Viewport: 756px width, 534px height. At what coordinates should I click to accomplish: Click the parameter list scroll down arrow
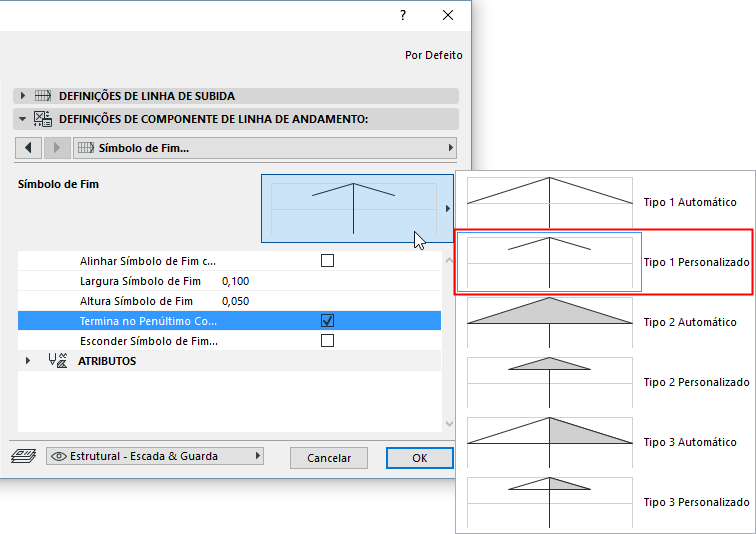449,424
